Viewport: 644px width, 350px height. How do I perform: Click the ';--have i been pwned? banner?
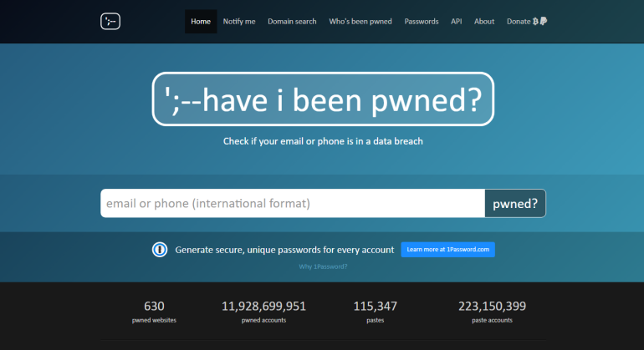(323, 99)
